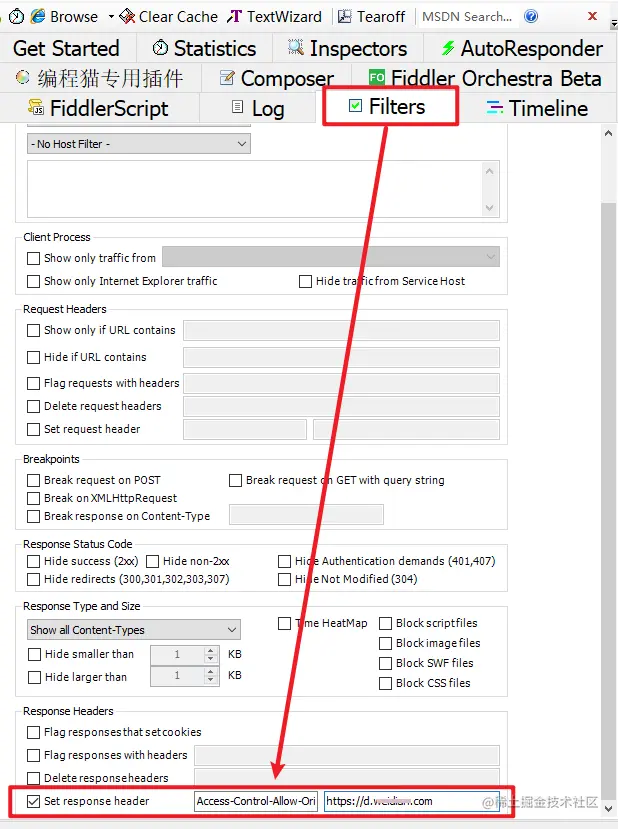Open the Browse dropdown arrow
The image size is (618, 829).
pyautogui.click(x=111, y=16)
